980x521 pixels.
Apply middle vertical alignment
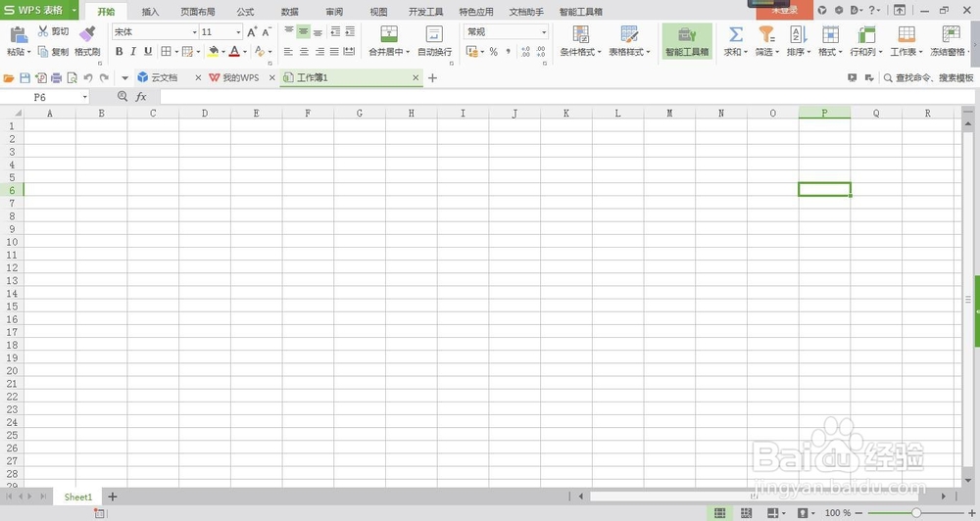pos(303,31)
